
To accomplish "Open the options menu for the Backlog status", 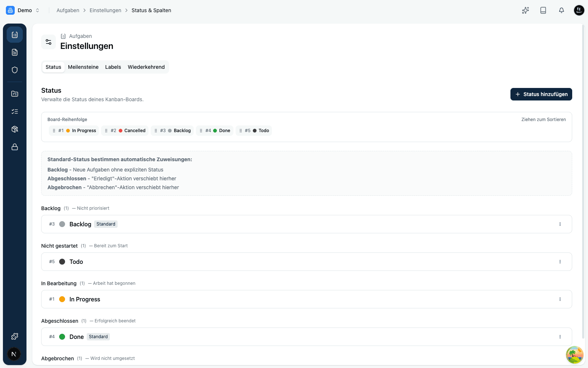I will (x=560, y=224).
